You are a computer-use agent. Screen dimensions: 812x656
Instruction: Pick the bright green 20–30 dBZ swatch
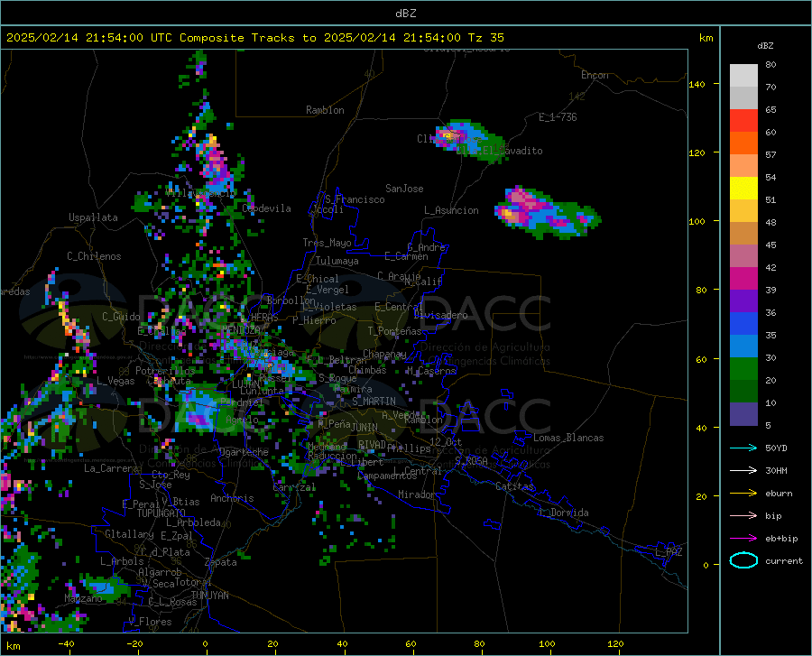[x=743, y=369]
